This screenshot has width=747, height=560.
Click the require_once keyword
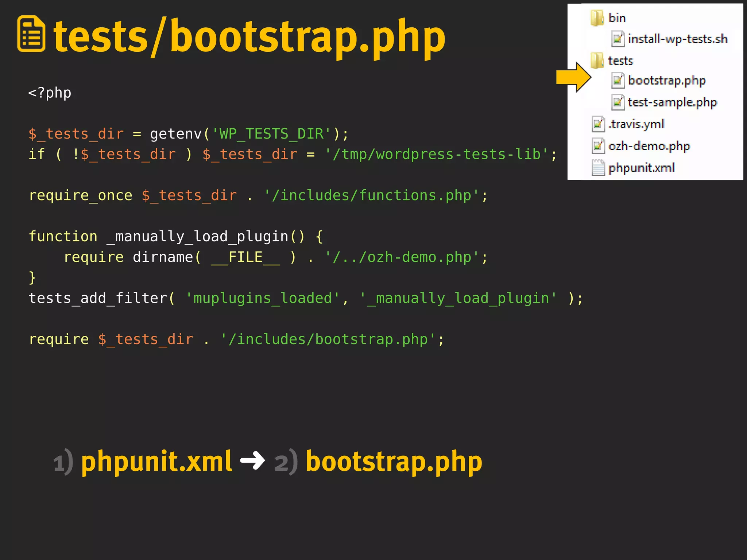(x=81, y=195)
